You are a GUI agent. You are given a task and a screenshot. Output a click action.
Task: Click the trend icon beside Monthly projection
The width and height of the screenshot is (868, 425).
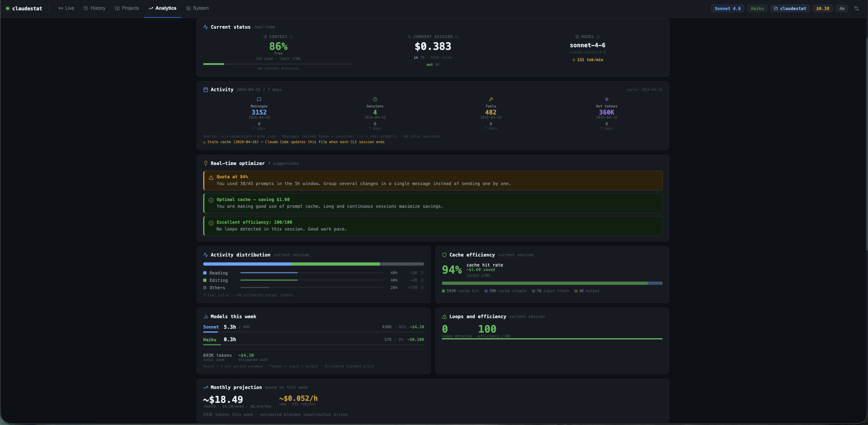pyautogui.click(x=206, y=387)
